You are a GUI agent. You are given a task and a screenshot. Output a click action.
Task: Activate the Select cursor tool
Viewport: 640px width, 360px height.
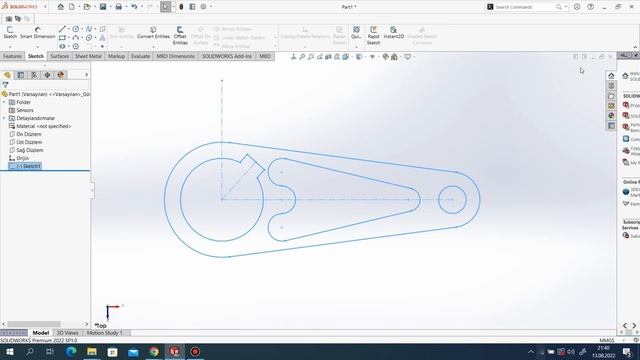[x=165, y=7]
